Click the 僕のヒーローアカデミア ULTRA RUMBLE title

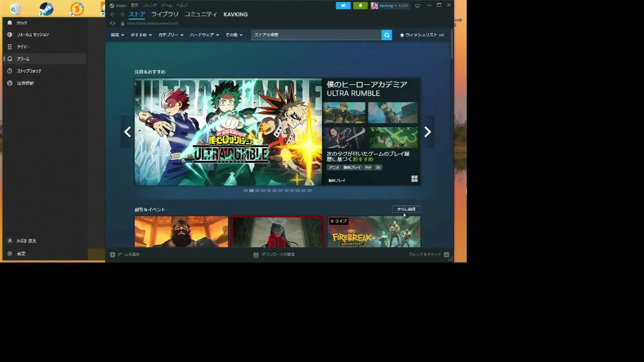[367, 88]
